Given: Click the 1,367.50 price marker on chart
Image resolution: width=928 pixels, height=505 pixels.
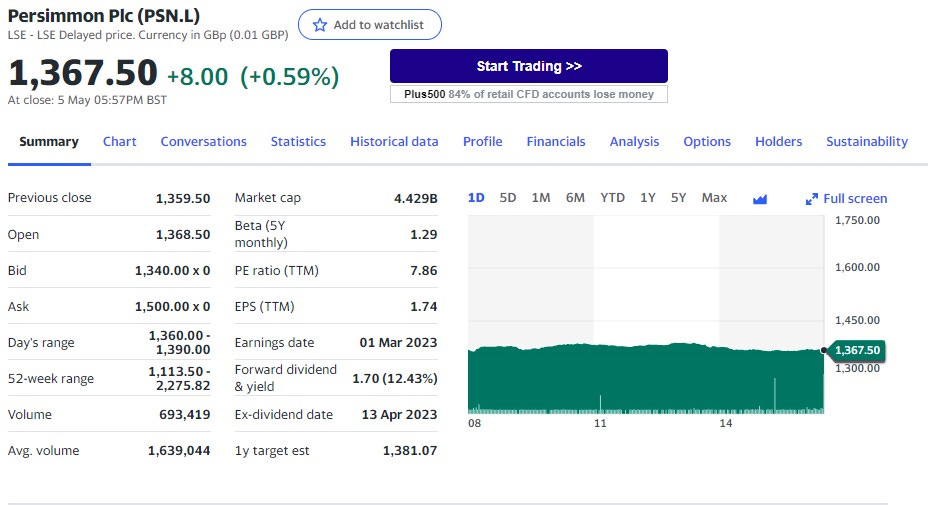Looking at the screenshot, I should click(x=856, y=350).
